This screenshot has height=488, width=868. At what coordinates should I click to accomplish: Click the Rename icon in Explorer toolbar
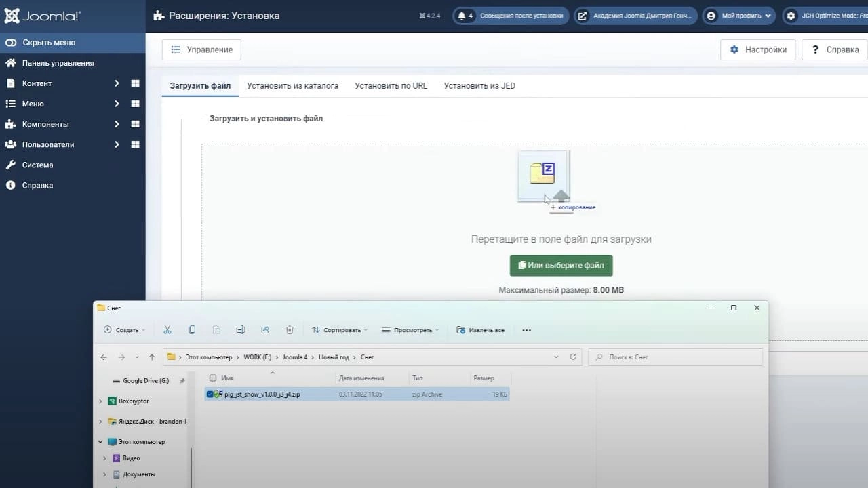click(x=241, y=330)
